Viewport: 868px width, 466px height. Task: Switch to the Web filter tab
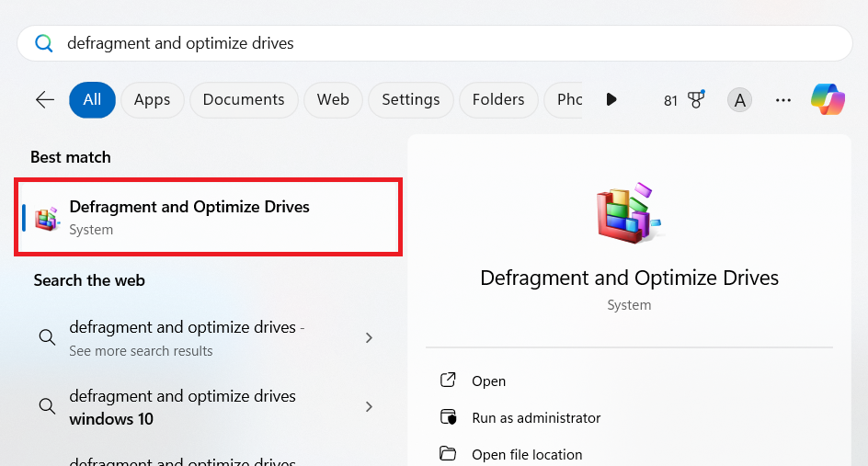(x=333, y=99)
